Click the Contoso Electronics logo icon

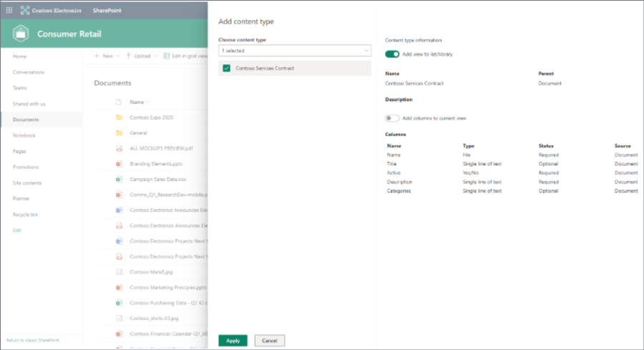(26, 11)
